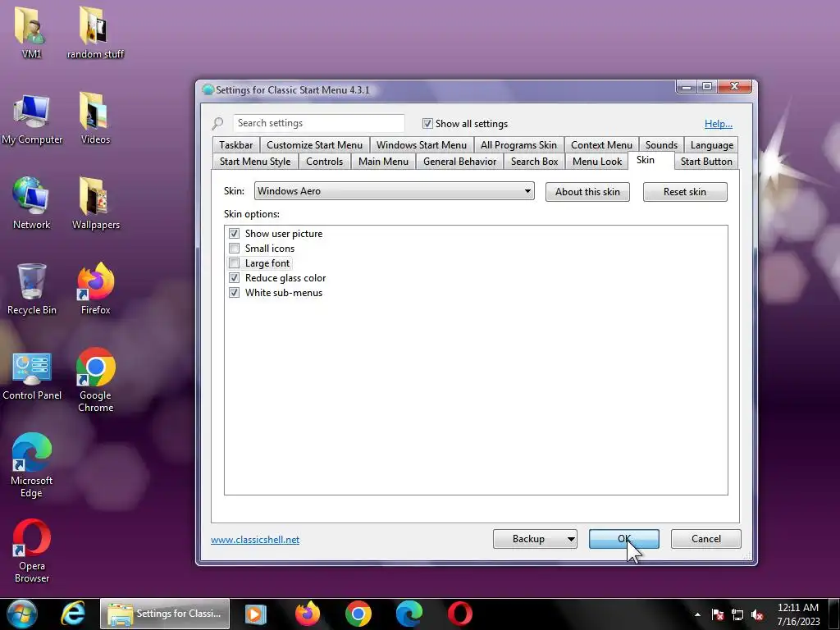Switch to the Context Menu tab
This screenshot has width=840, height=630.
(x=601, y=145)
